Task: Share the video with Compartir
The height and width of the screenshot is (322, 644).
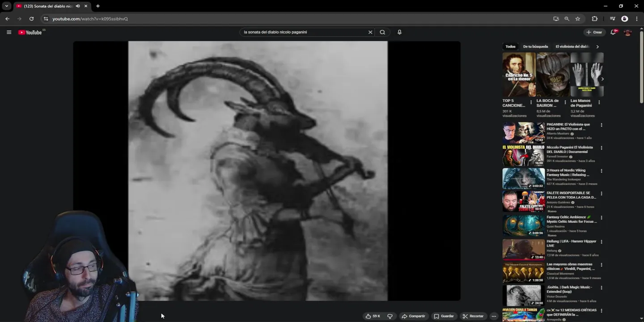Action: [x=413, y=316]
